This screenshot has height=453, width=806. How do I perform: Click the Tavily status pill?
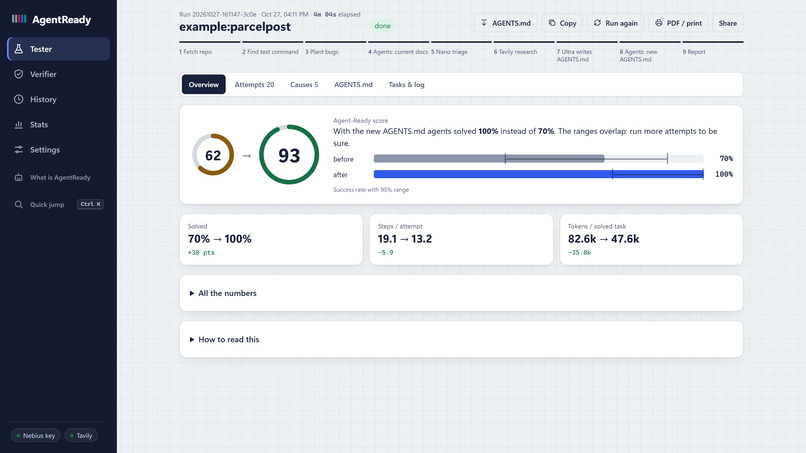(81, 436)
